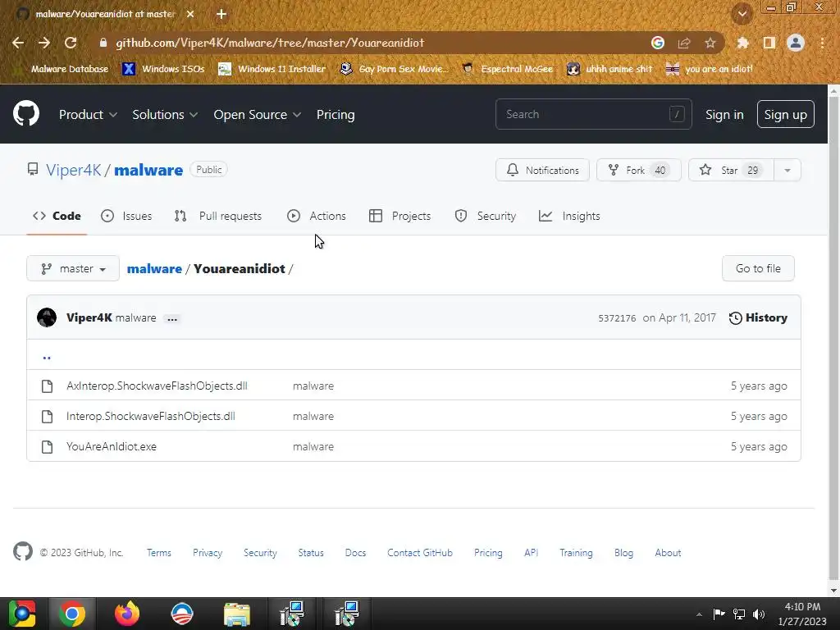Viewport: 840px width, 630px height.
Task: Open the master branch dropdown
Action: point(73,268)
